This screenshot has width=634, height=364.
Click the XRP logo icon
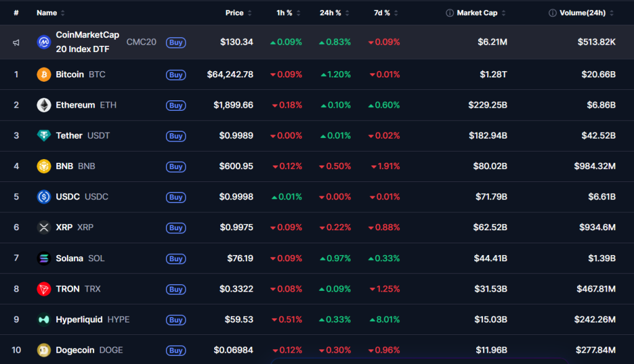[44, 227]
